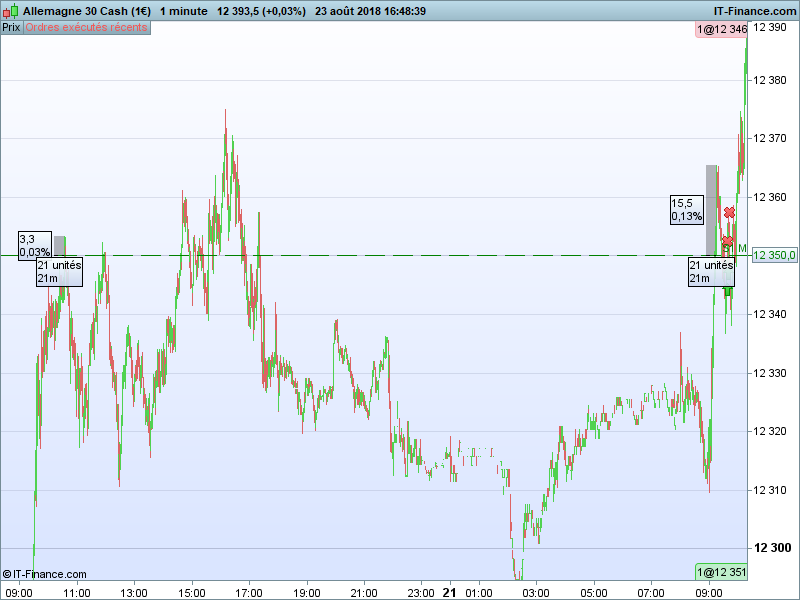
Task: Click the 09:00 time label after 07:00
Action: (709, 593)
